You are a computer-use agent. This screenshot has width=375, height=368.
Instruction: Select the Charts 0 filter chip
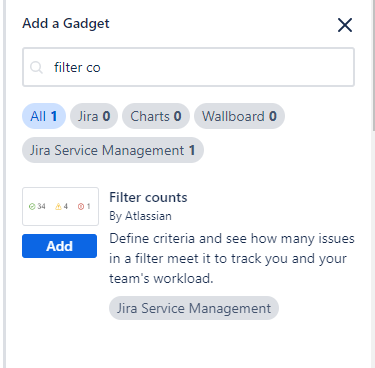156,116
